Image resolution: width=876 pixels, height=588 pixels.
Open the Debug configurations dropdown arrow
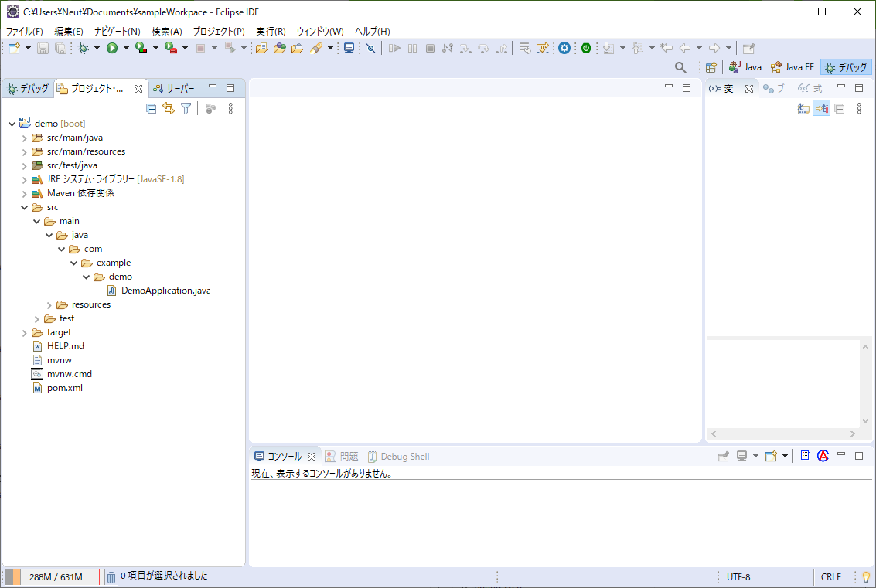pyautogui.click(x=97, y=48)
